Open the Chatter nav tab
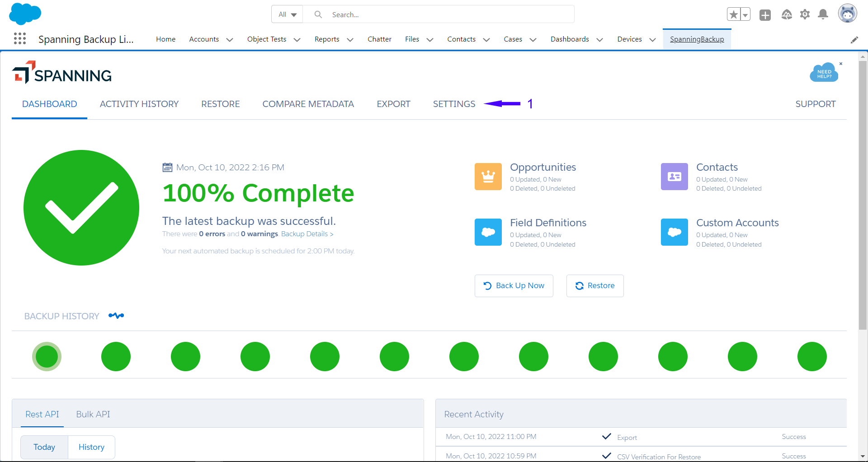The height and width of the screenshot is (462, 868). (379, 39)
